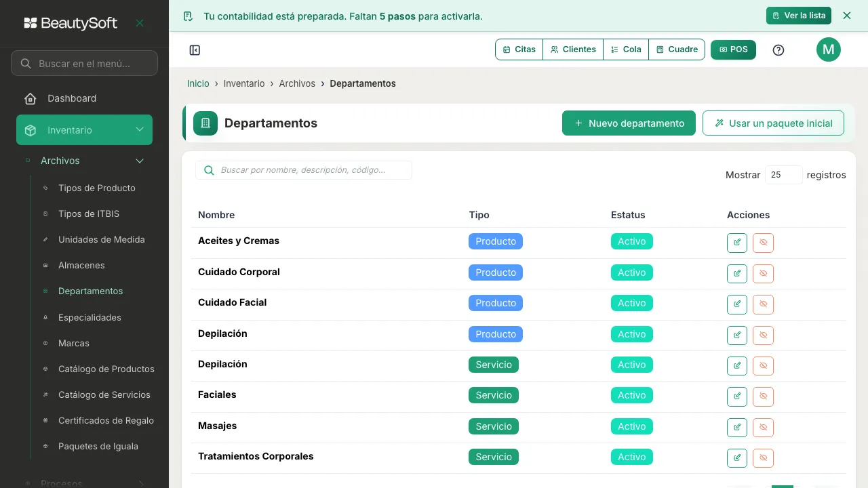868x488 pixels.
Task: Collapse the Archivos submenu chevron
Action: pos(140,161)
